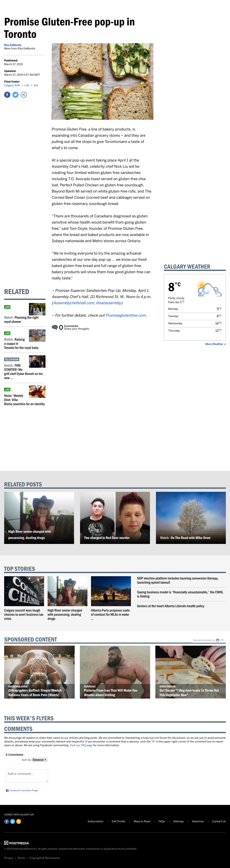Open Copyright & Permissions footer link

[44, 858]
